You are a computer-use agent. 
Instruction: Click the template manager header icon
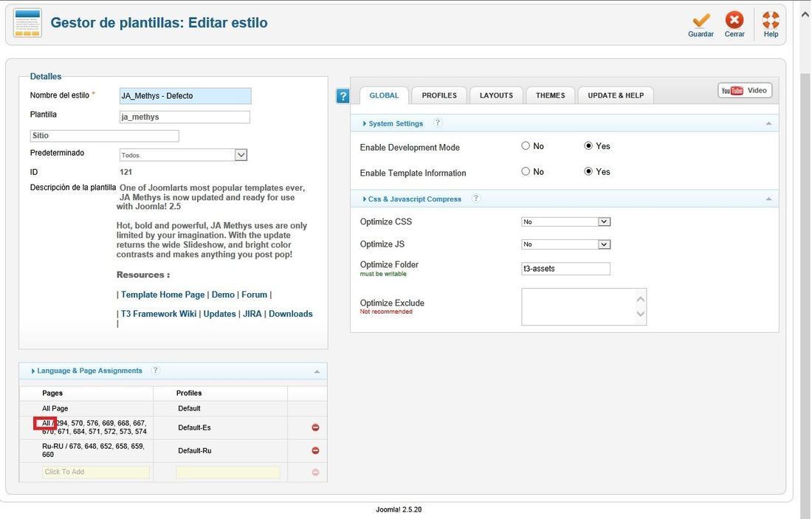click(27, 23)
